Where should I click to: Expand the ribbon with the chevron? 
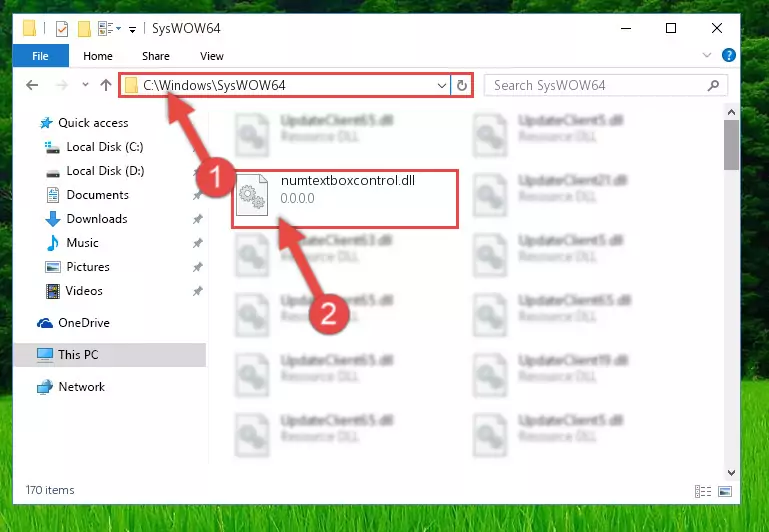pos(707,55)
